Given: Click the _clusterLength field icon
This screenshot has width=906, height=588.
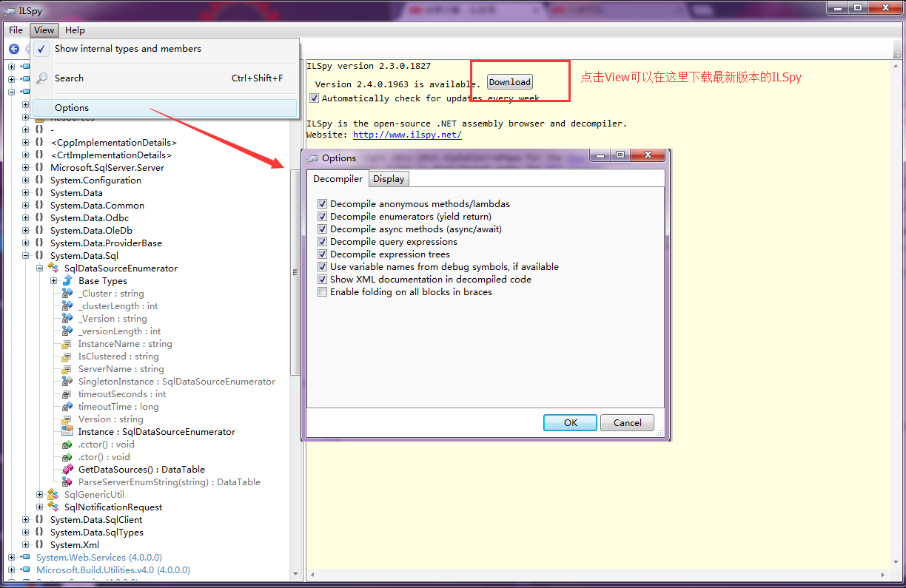Looking at the screenshot, I should 67,305.
